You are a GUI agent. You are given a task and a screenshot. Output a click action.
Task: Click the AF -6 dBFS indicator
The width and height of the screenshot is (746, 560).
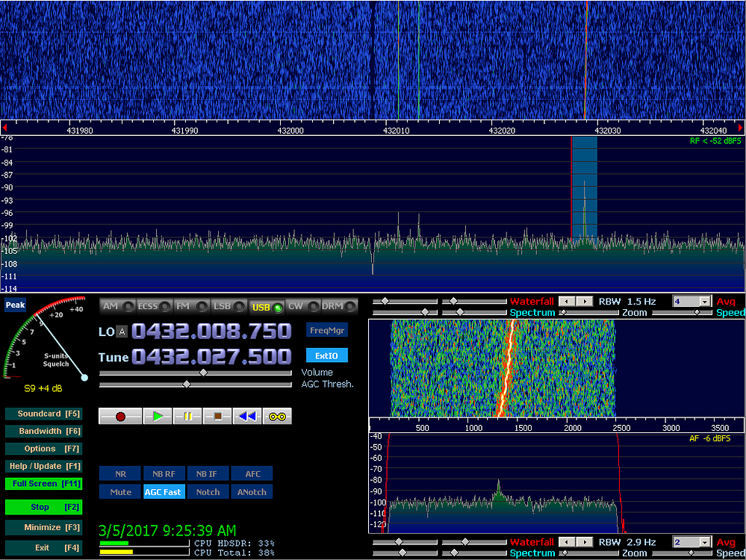pyautogui.click(x=709, y=438)
